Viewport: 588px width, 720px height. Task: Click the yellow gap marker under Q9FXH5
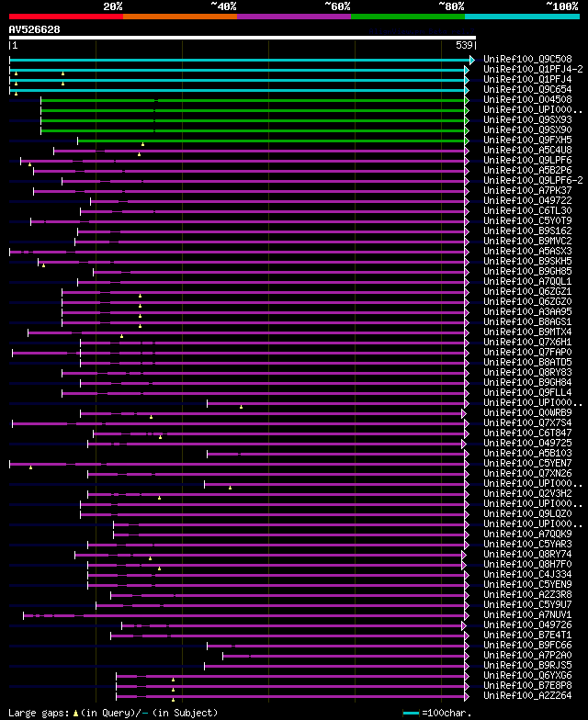143,144
